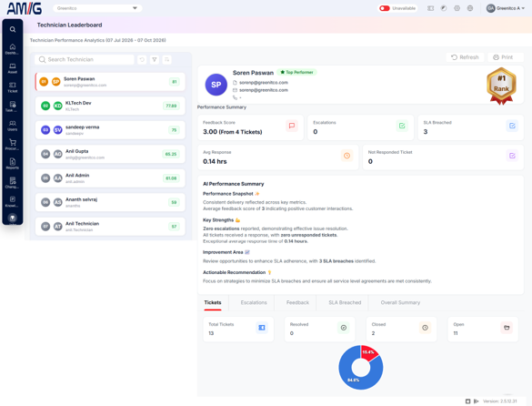Image resolution: width=532 pixels, height=406 pixels.
Task: Switch to the Tickets tab
Action: [213, 302]
